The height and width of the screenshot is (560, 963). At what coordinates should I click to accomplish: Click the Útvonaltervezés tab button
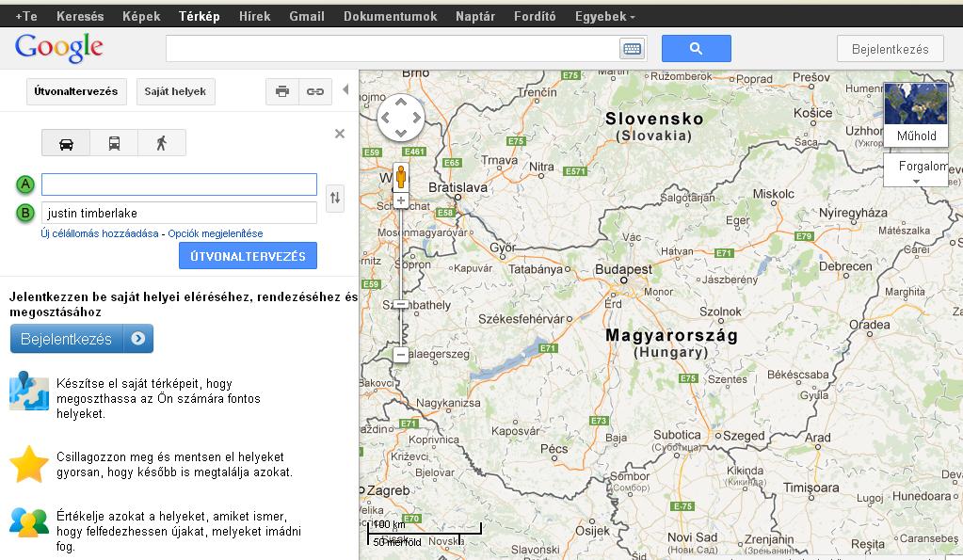76,91
